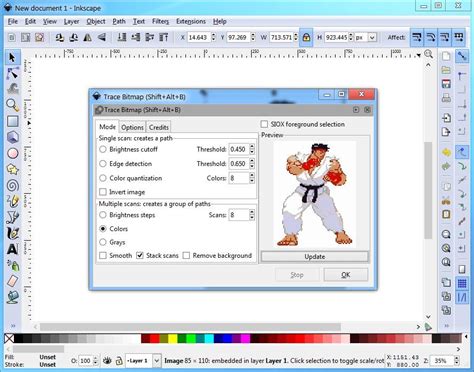Image resolution: width=474 pixels, height=372 pixels.
Task: Select the Paint bucket tool
Action: pos(12,297)
